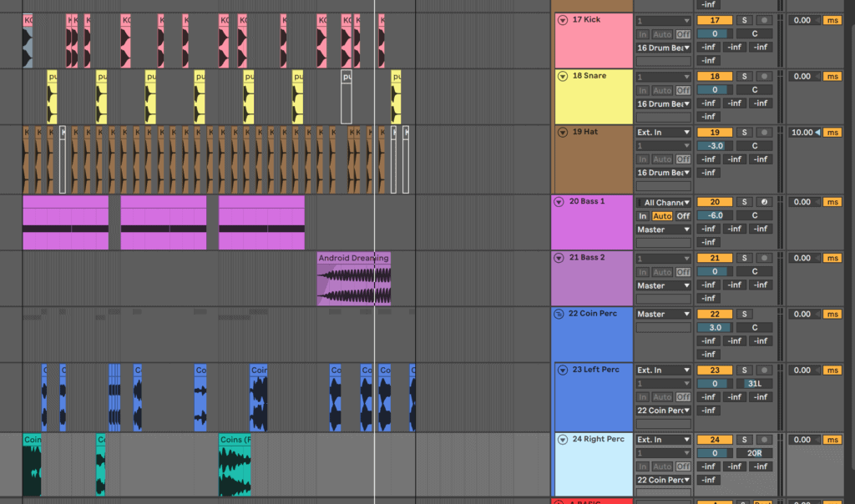Solo the 18 Snare track
The height and width of the screenshot is (504, 855).
(x=742, y=75)
